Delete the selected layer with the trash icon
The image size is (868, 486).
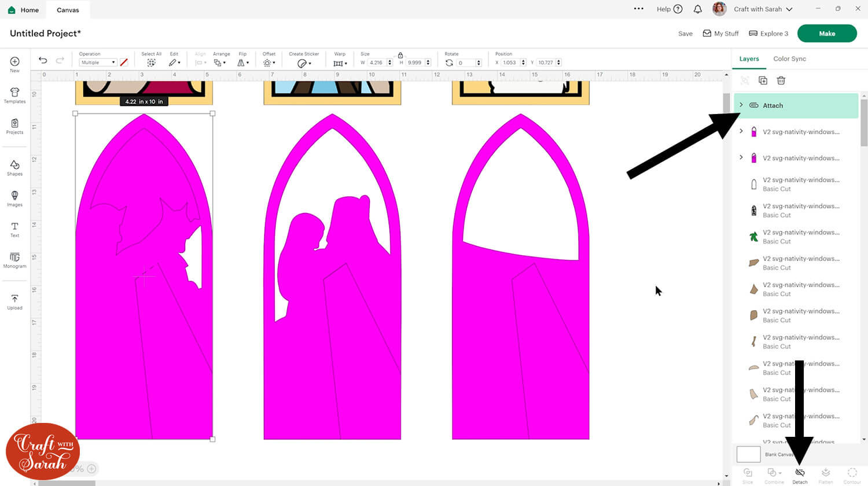click(781, 80)
